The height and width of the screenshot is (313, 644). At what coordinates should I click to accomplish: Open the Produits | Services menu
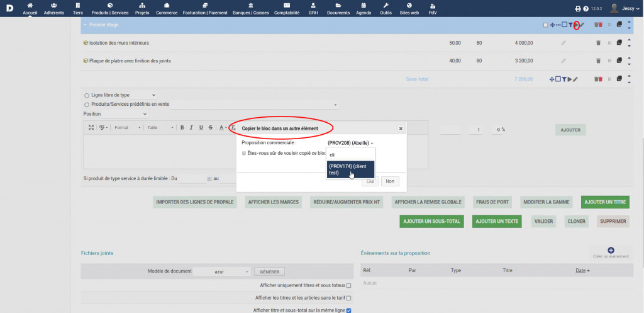click(x=110, y=9)
